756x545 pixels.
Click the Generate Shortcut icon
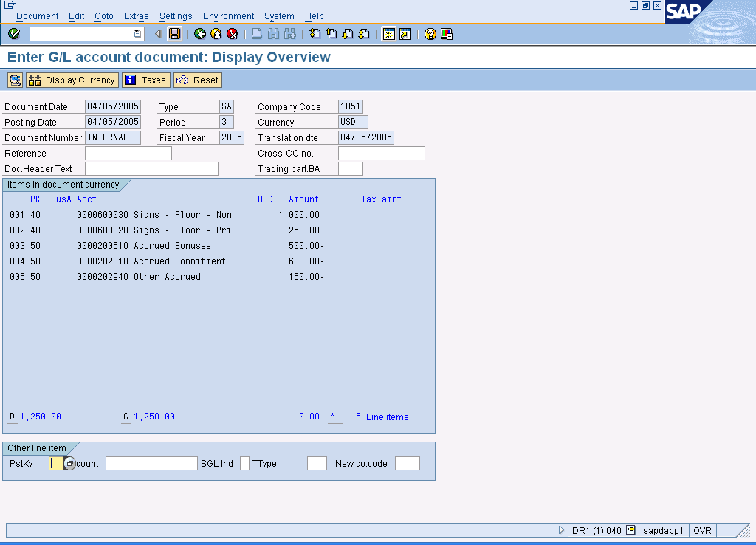pyautogui.click(x=405, y=34)
